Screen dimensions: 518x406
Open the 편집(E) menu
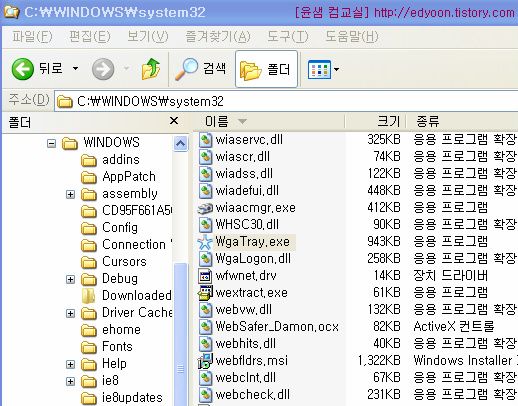[89, 36]
